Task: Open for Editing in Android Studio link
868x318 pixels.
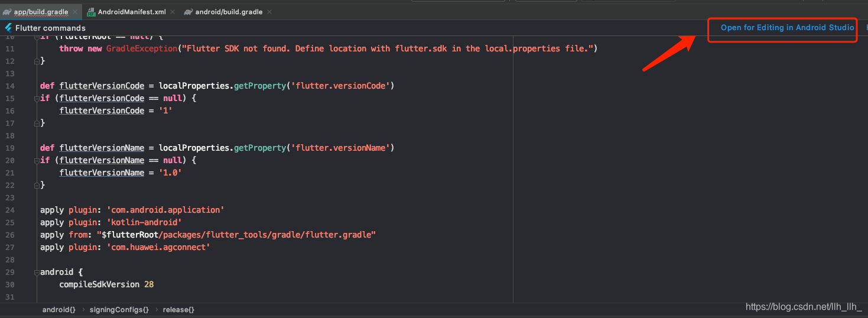Action: (x=787, y=28)
